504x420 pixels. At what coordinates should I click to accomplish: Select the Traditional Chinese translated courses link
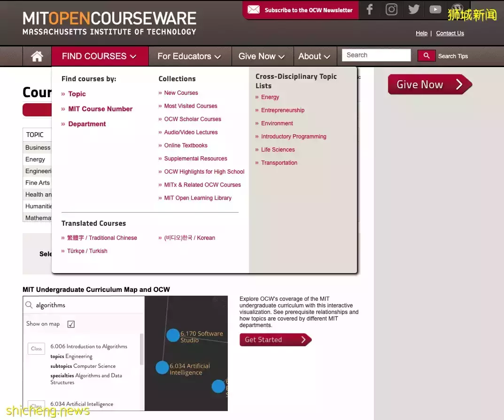(x=102, y=238)
